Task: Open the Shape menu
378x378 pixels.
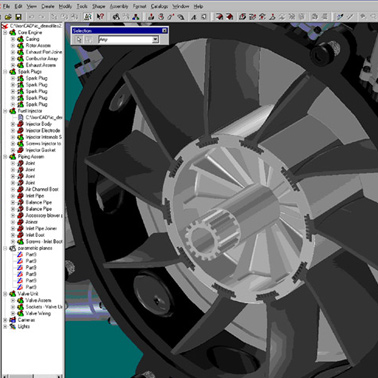Action: pyautogui.click(x=99, y=6)
